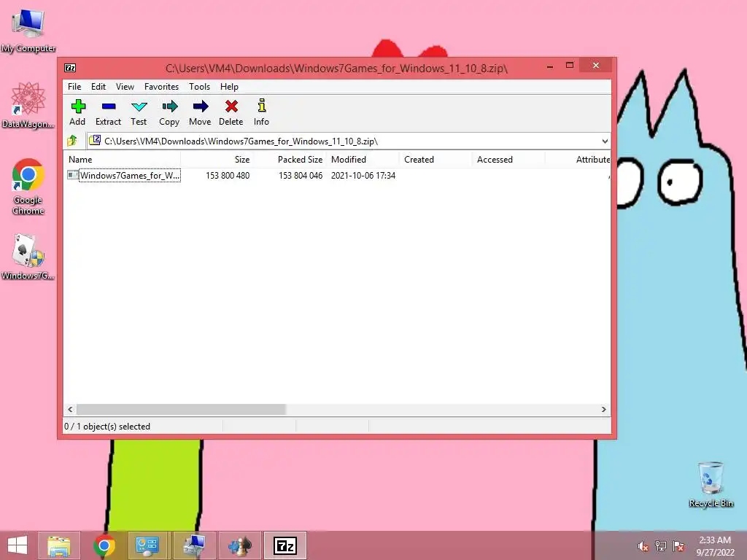This screenshot has height=560, width=747.
Task: Expand the address bar path dropdown
Action: [x=605, y=141]
